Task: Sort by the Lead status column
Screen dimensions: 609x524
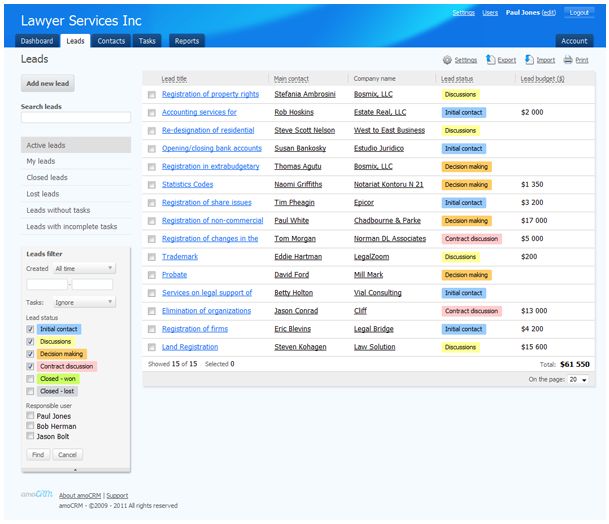Action: tap(457, 79)
